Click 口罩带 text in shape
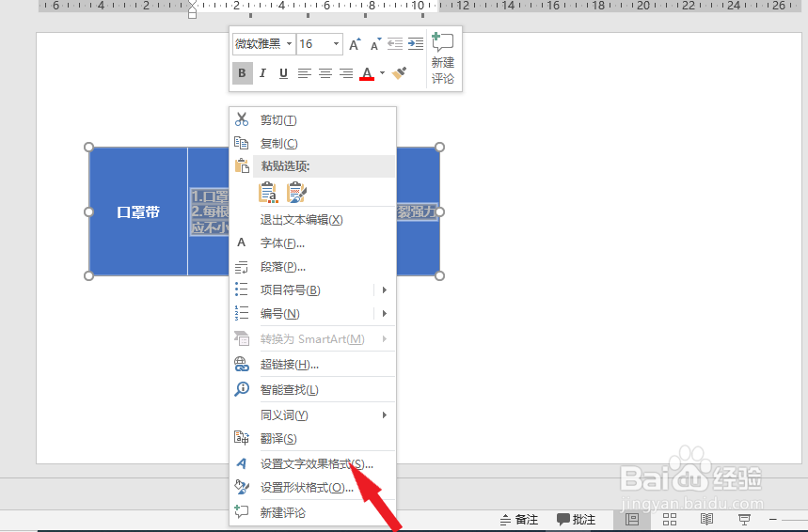Image resolution: width=808 pixels, height=532 pixels. (138, 212)
